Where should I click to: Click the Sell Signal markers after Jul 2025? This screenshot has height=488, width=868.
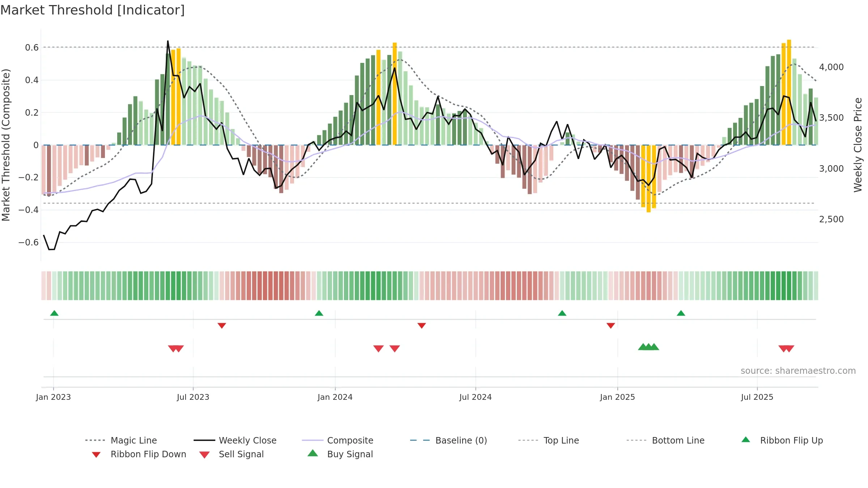[x=786, y=348]
